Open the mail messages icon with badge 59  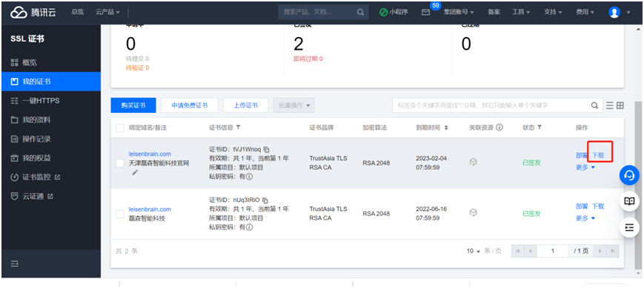point(426,13)
